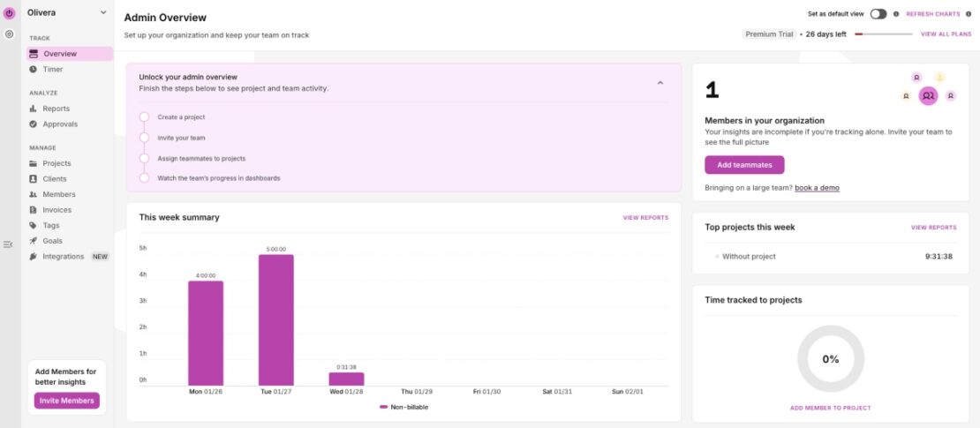Follow the book a demo link

pos(817,187)
